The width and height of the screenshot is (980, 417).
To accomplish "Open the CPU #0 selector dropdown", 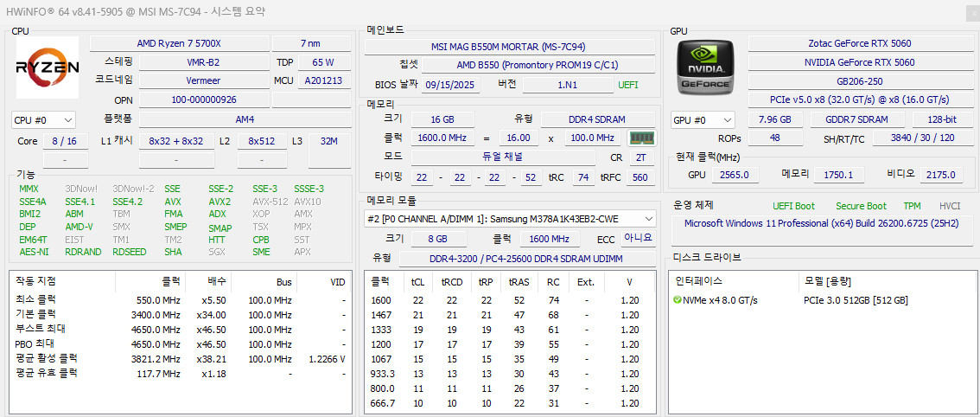I will 44,119.
